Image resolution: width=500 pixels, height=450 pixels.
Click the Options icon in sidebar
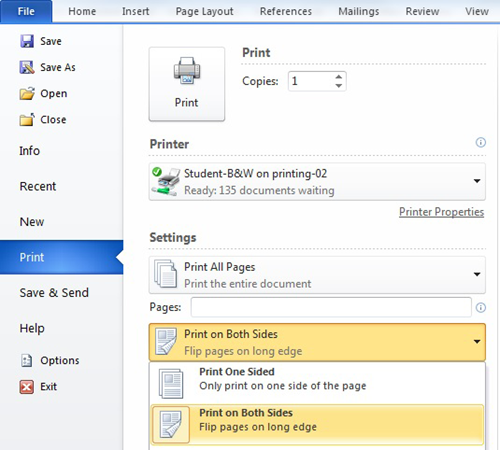click(27, 360)
